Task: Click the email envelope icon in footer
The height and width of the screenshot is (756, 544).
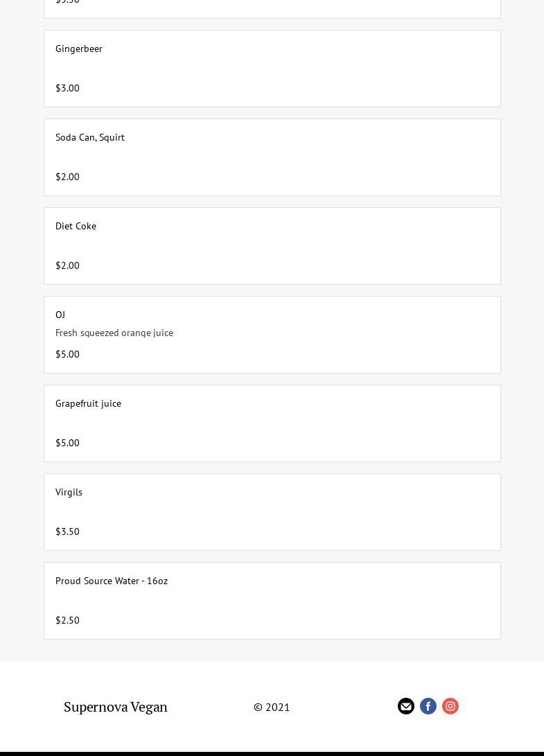Action: click(x=406, y=706)
